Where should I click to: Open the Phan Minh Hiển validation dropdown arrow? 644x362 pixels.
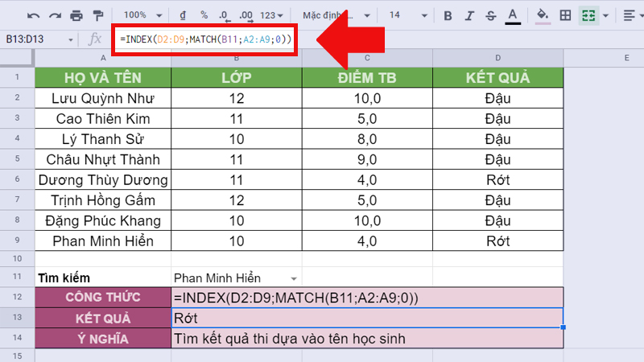point(294,278)
